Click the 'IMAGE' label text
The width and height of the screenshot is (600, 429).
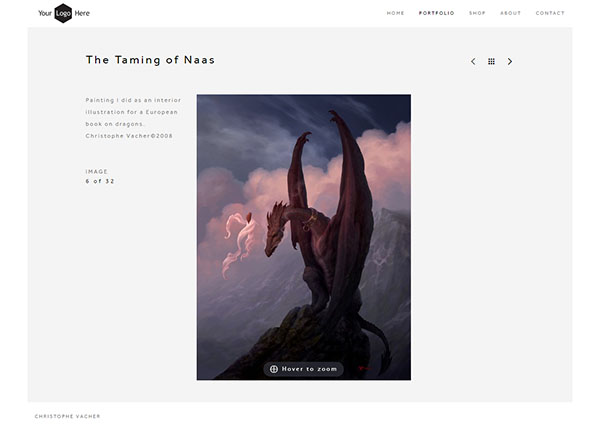coord(97,171)
